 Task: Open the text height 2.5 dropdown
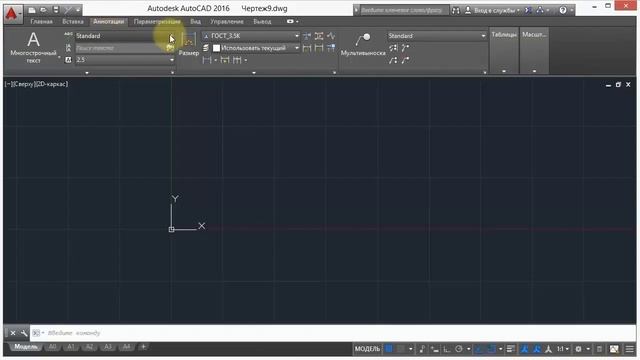pos(125,60)
